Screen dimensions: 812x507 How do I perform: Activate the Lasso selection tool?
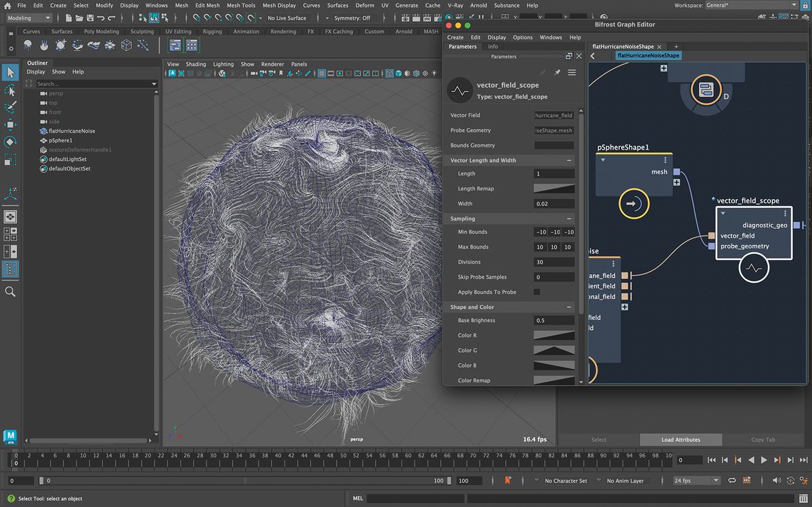point(10,91)
